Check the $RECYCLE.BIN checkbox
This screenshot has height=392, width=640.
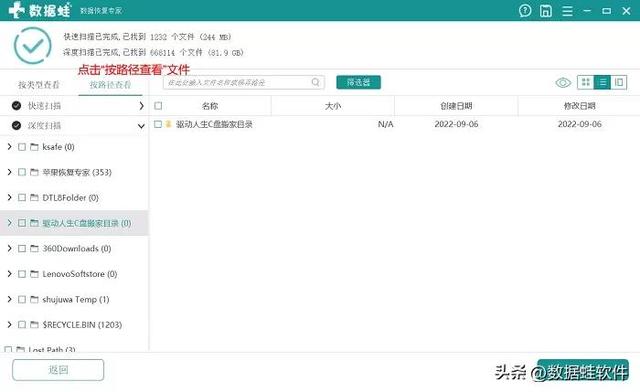pyautogui.click(x=22, y=325)
